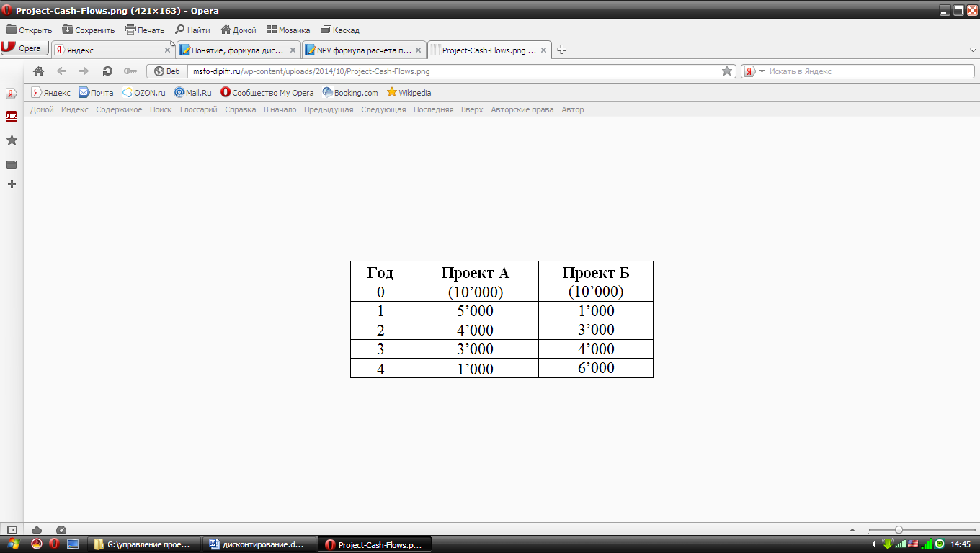Click the Проект Б table header
This screenshot has height=553, width=980.
596,272
